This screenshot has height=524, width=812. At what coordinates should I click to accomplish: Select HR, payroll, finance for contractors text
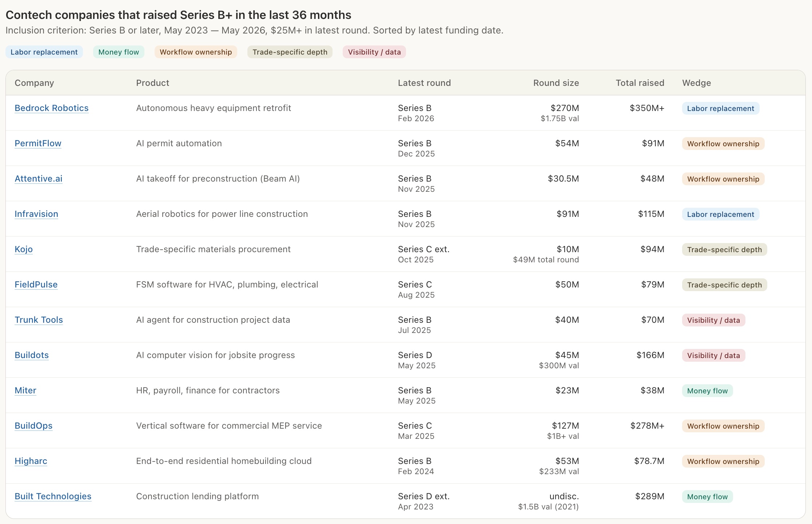[208, 390]
